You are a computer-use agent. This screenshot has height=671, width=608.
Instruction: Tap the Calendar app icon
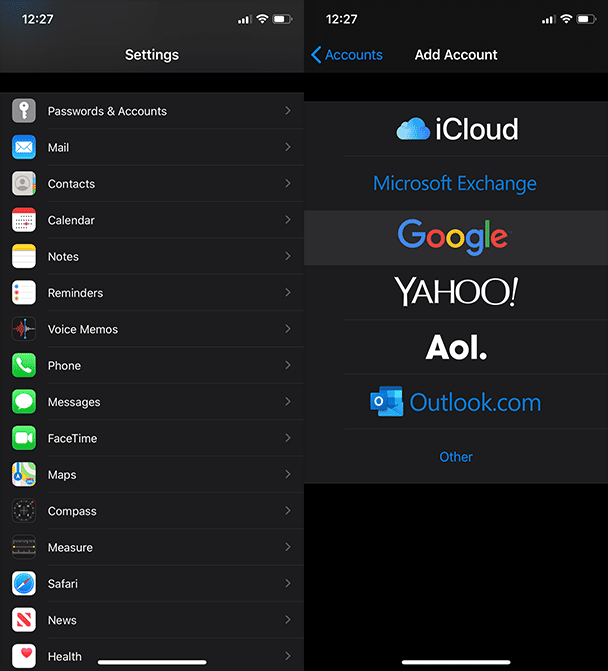click(x=24, y=220)
